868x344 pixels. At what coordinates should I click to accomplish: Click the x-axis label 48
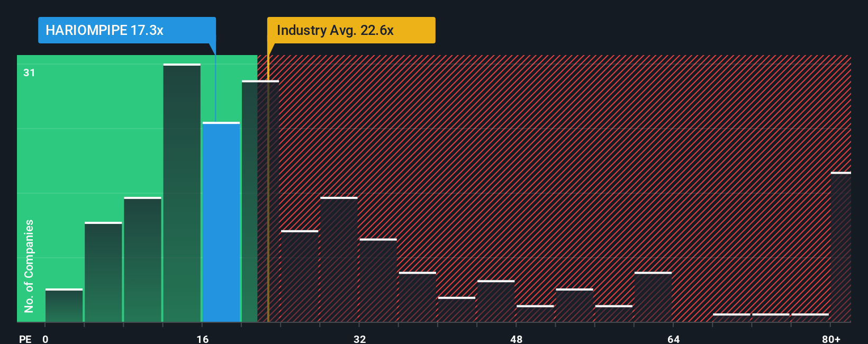coord(517,339)
